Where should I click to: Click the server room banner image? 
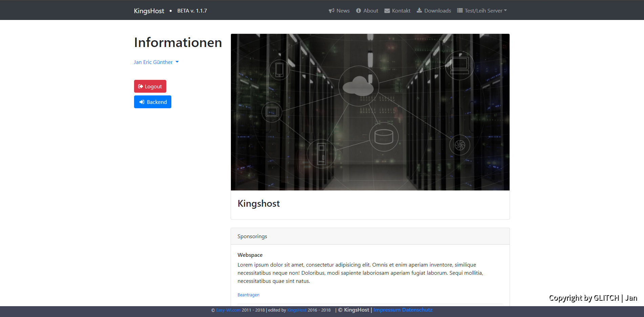370,112
